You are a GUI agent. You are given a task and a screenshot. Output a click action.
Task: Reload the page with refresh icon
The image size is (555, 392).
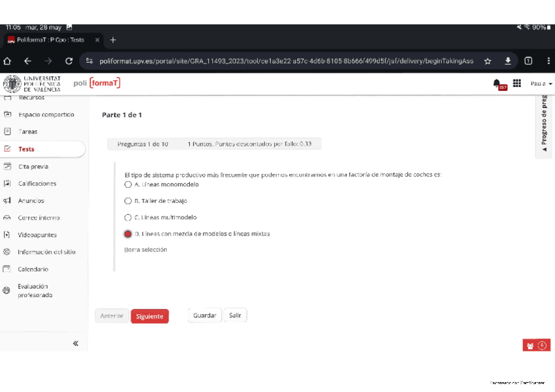click(x=69, y=61)
